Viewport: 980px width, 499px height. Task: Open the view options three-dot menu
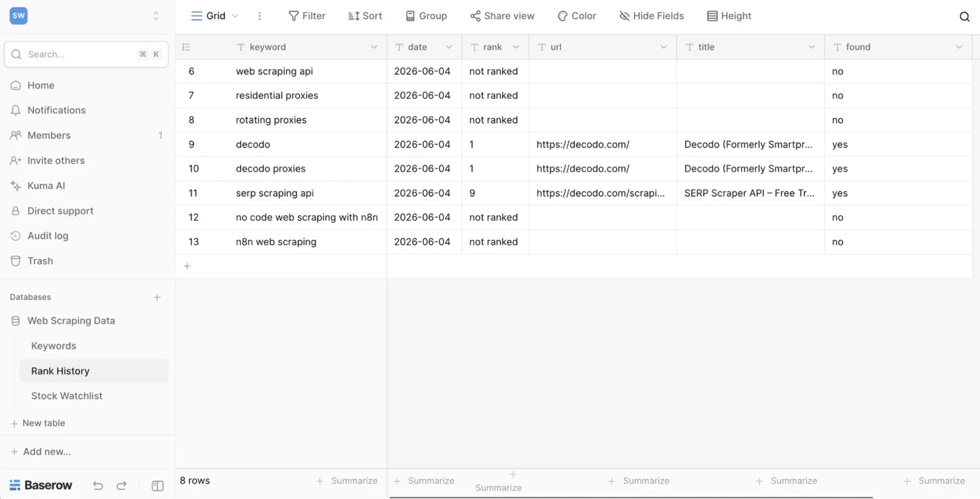coord(260,16)
